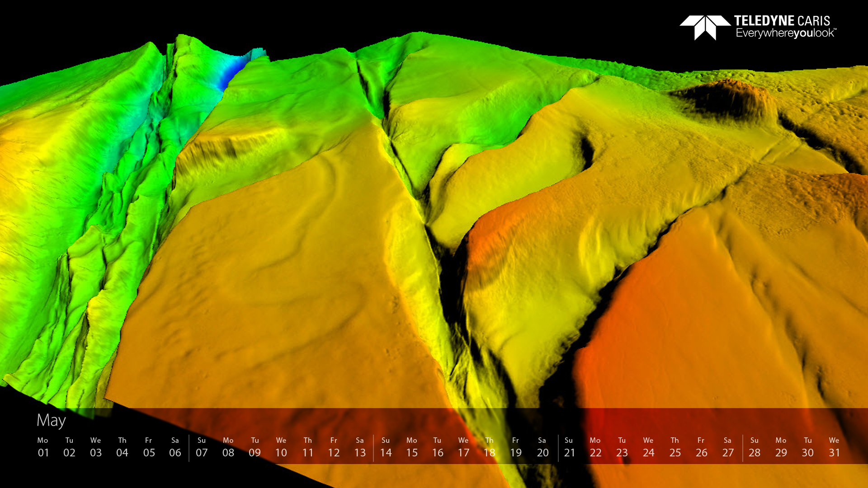The width and height of the screenshot is (868, 488).
Task: Select Sunday 21 in the calendar
Action: click(569, 447)
